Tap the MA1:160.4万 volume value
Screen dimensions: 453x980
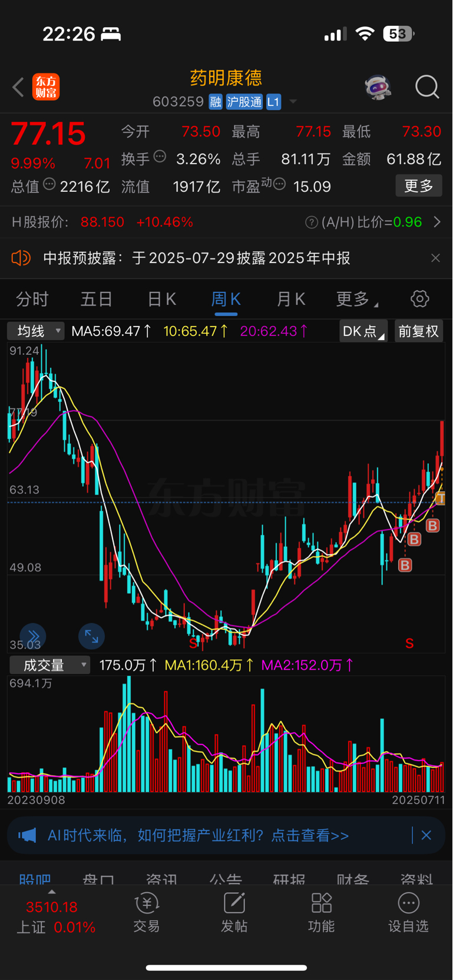[x=209, y=665]
